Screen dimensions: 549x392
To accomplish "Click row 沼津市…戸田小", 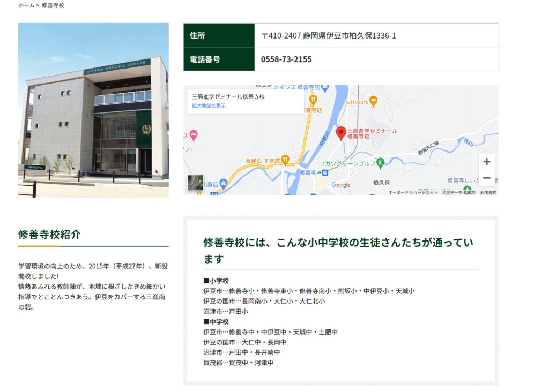I will coord(226,312).
